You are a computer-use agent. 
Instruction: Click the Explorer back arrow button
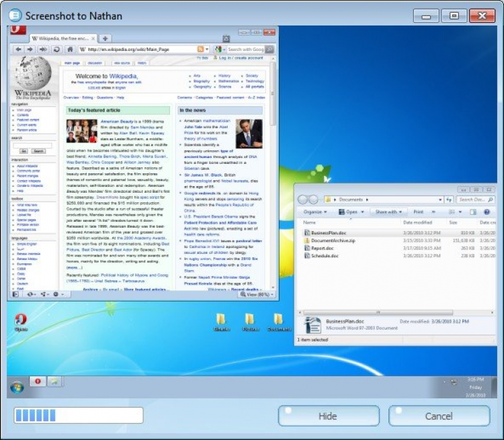[302, 200]
